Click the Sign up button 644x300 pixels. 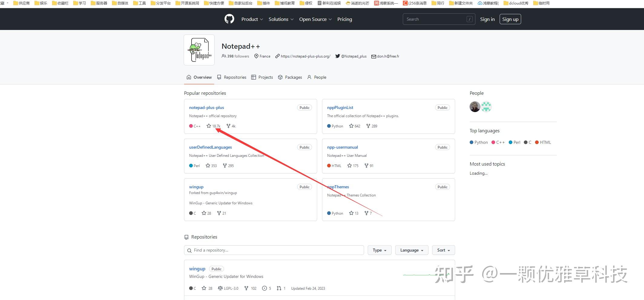(x=510, y=19)
